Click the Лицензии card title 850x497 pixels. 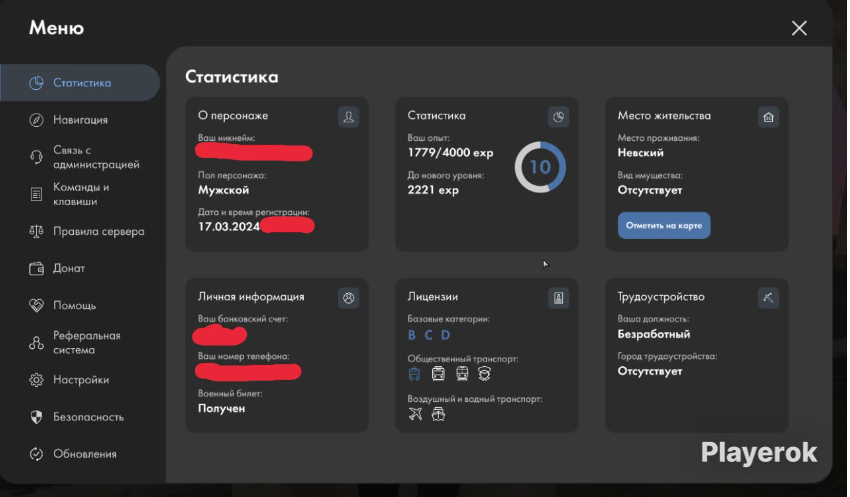(x=433, y=296)
